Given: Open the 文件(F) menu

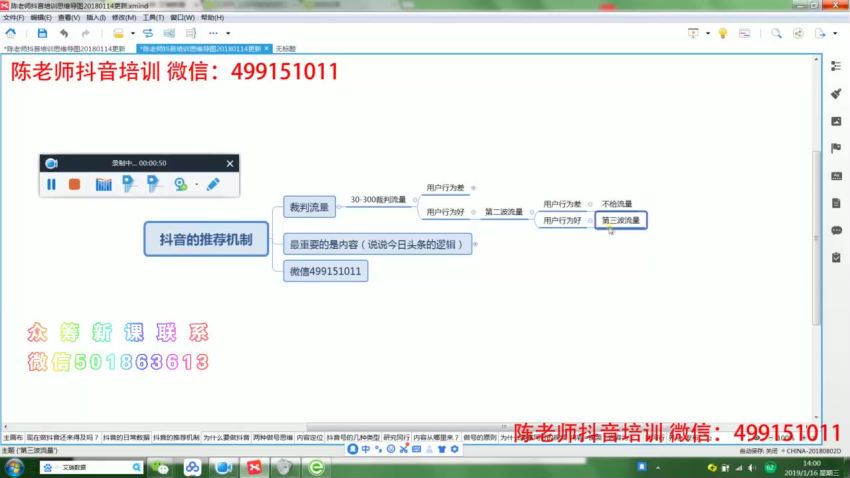Looking at the screenshot, I should (14, 18).
